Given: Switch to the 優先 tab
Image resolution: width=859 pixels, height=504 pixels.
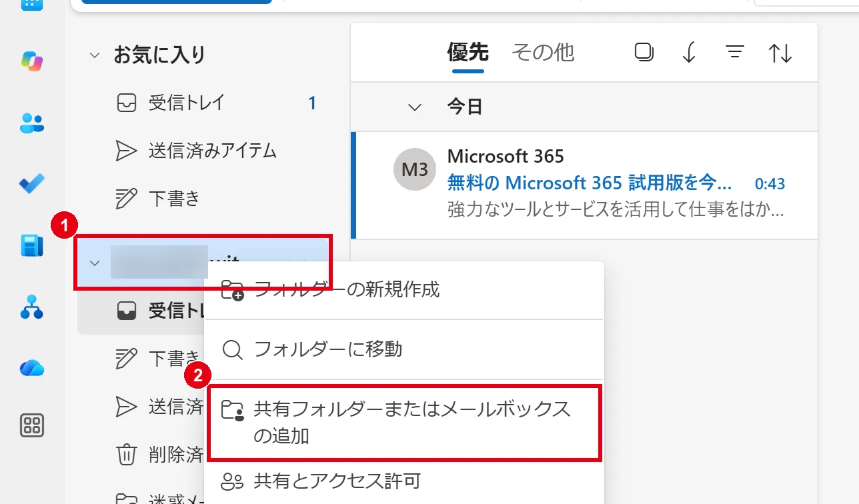Looking at the screenshot, I should click(x=468, y=52).
